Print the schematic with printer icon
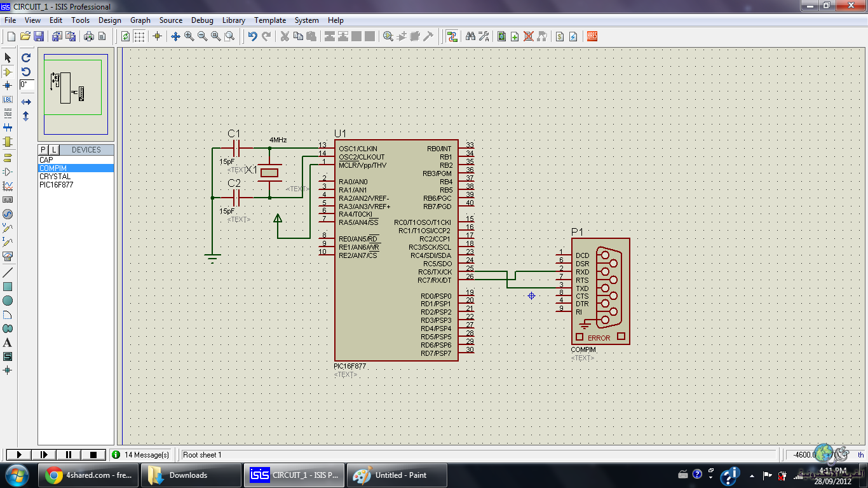This screenshot has height=488, width=868. [89, 36]
